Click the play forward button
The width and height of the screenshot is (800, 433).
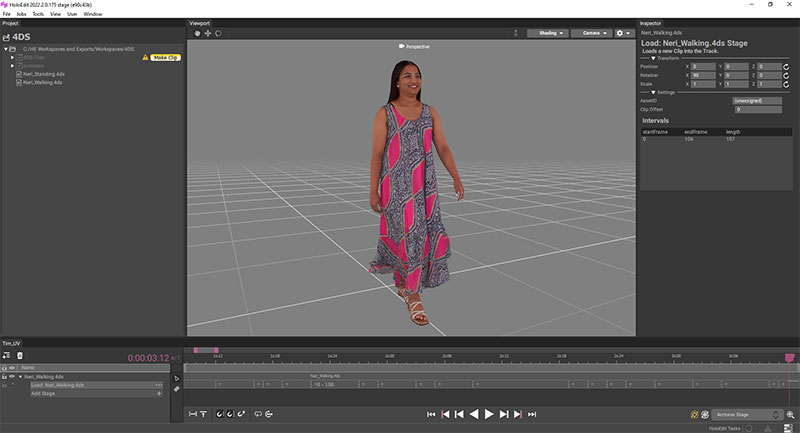point(490,413)
